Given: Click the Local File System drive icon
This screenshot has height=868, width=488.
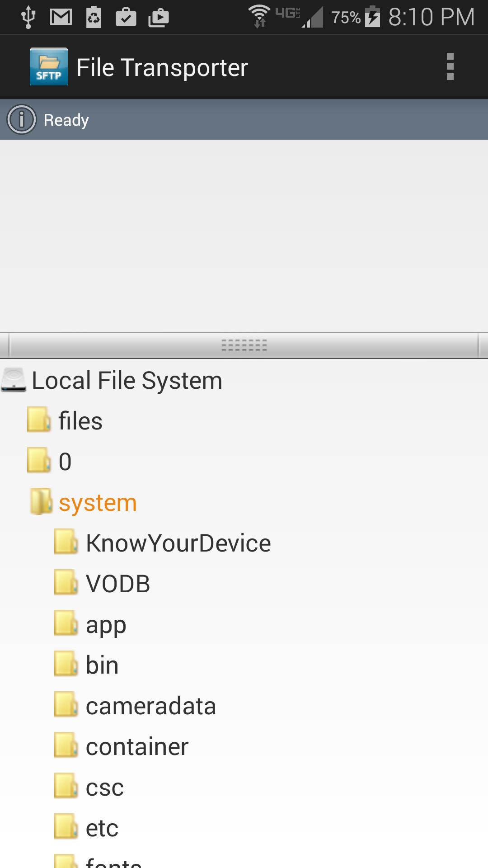Looking at the screenshot, I should pyautogui.click(x=14, y=380).
